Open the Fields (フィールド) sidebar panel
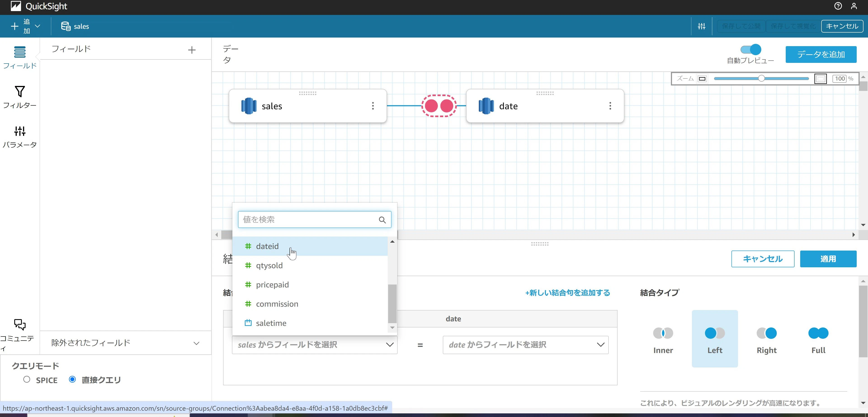The width and height of the screenshot is (868, 417). click(19, 57)
